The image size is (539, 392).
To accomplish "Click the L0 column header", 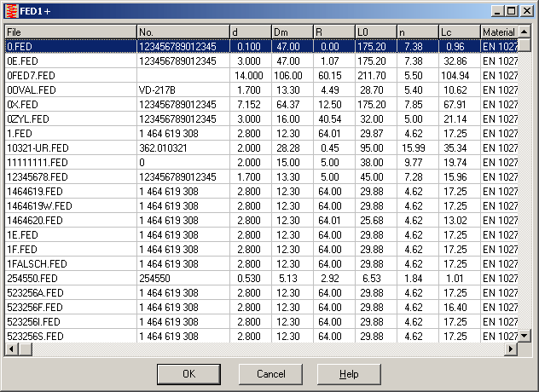I will click(x=374, y=32).
